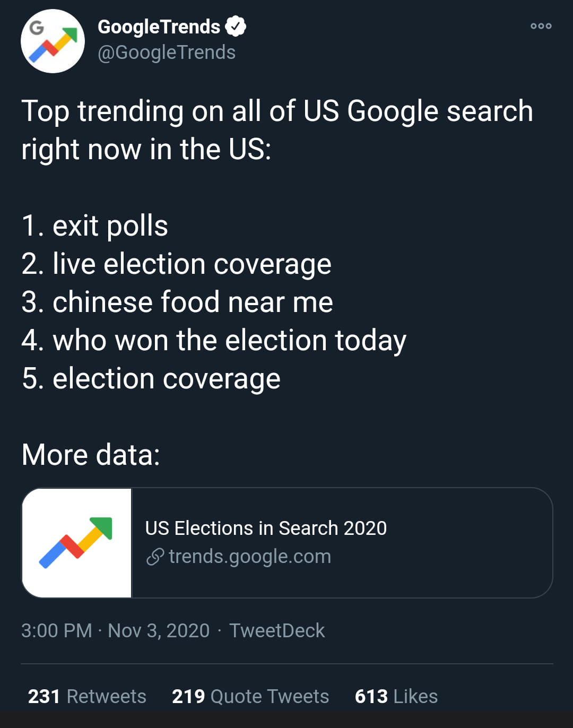
Task: Open the three-dot more options menu
Action: click(x=541, y=26)
